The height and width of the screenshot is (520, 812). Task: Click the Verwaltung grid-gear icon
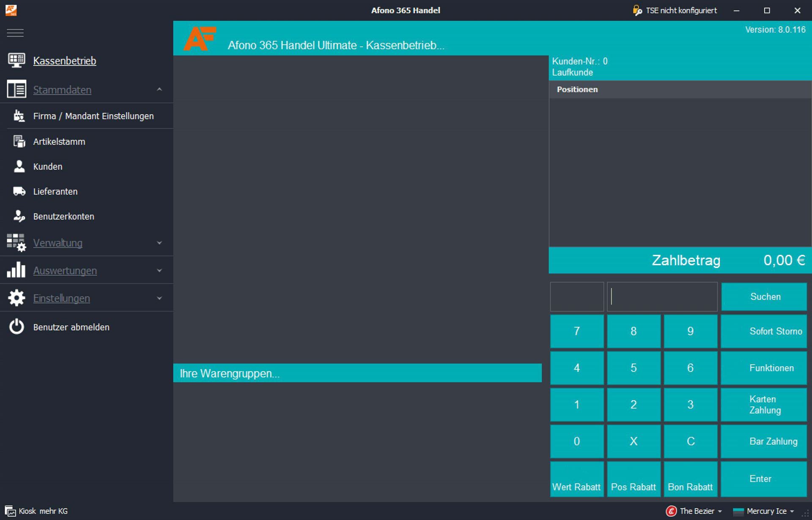pos(16,243)
